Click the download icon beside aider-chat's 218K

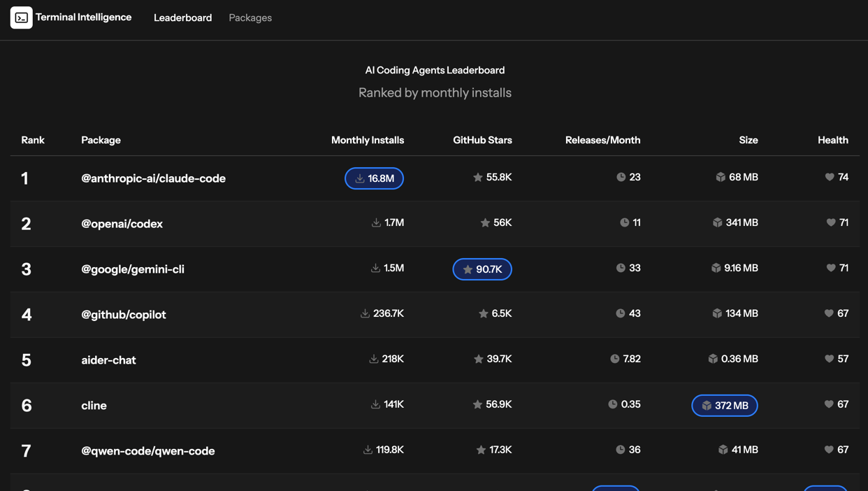(374, 359)
